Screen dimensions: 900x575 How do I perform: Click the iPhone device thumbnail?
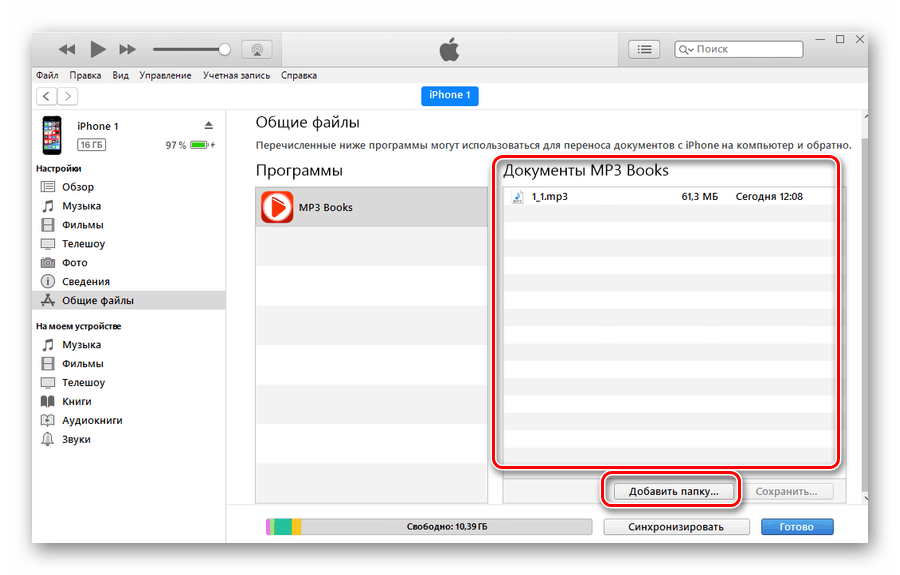(x=52, y=135)
